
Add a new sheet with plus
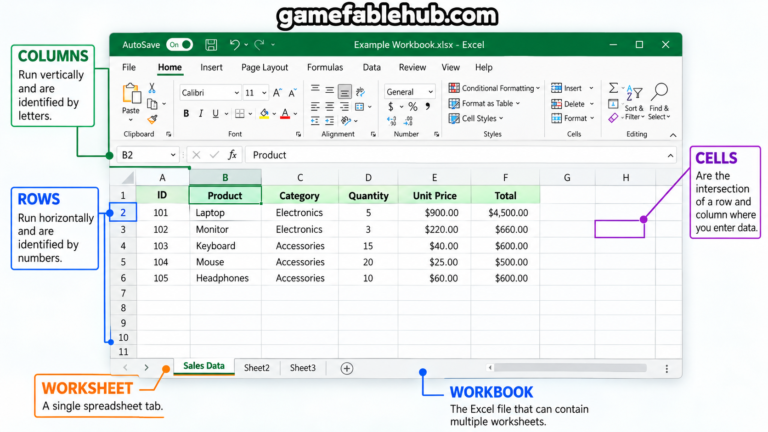click(x=347, y=368)
